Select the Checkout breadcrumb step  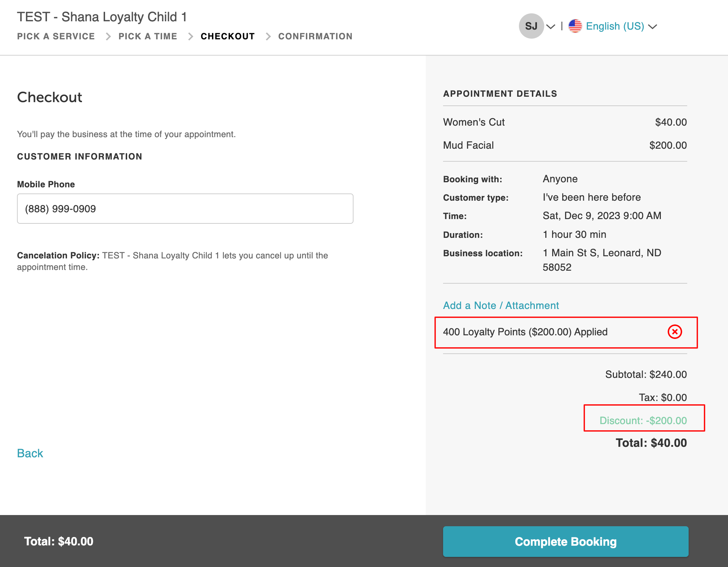227,36
